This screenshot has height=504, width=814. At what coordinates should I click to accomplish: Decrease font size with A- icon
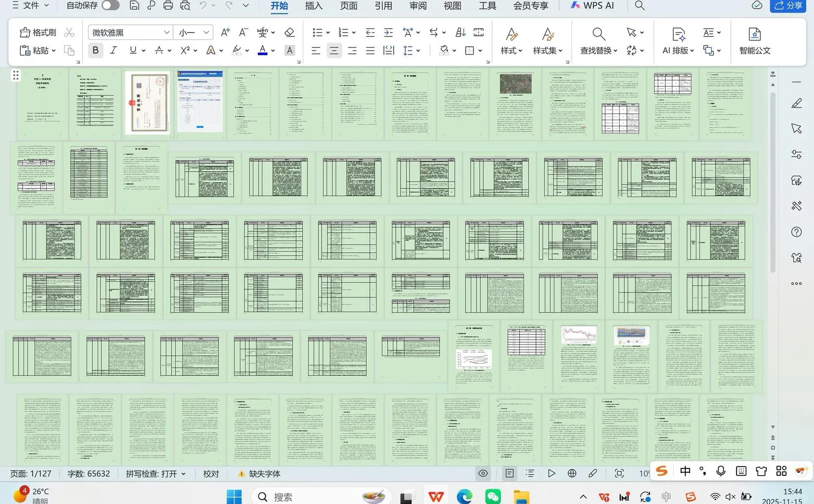[x=243, y=32]
